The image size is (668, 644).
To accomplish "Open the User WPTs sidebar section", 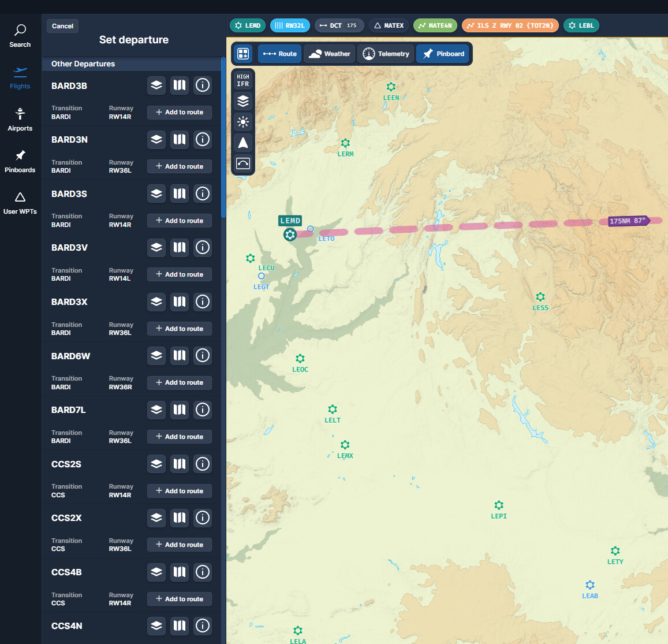I will (20, 203).
